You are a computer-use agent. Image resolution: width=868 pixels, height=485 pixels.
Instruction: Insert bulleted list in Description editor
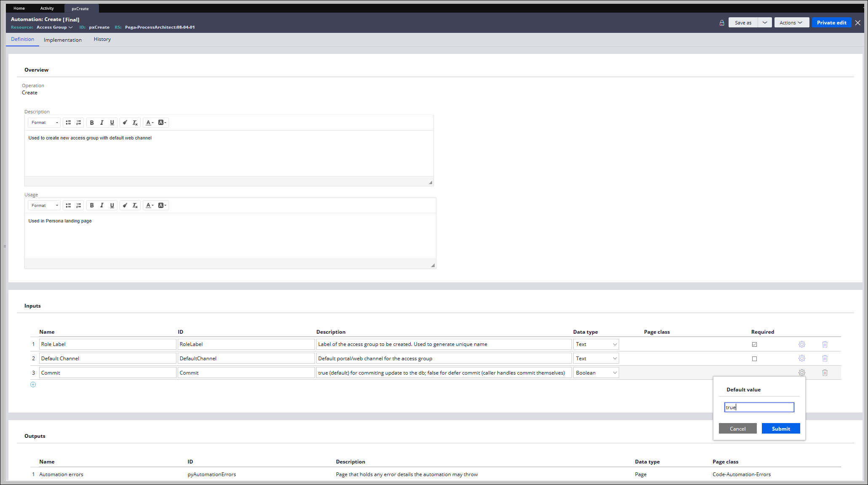coord(68,123)
